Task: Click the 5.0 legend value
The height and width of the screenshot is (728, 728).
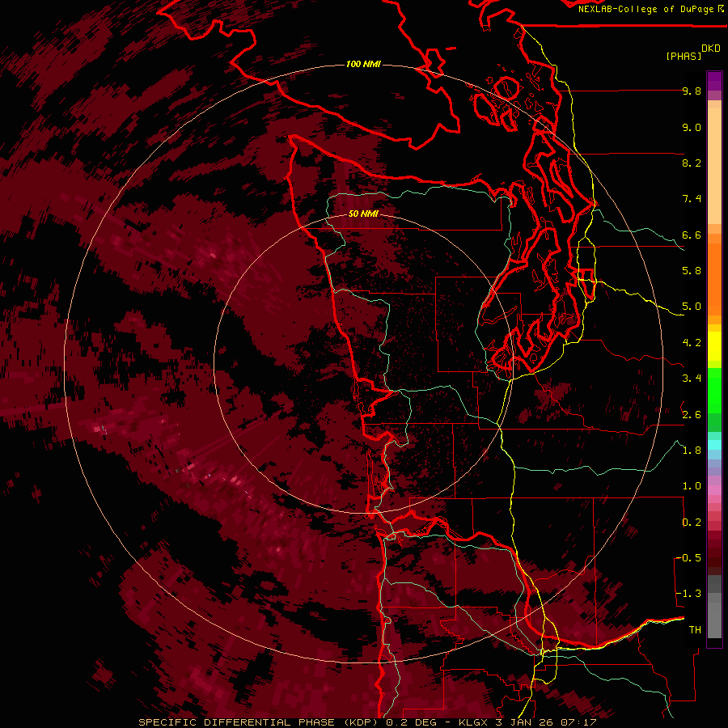Action: [692, 307]
